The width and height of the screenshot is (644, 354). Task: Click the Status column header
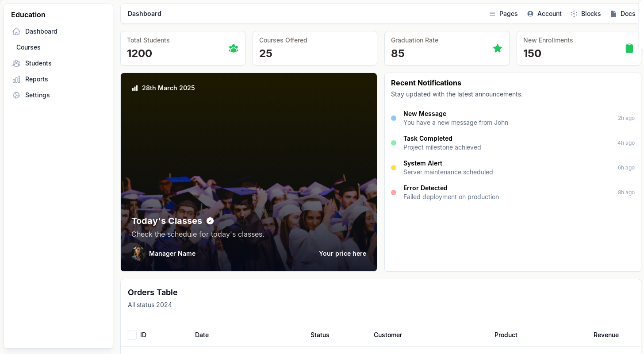click(x=320, y=335)
